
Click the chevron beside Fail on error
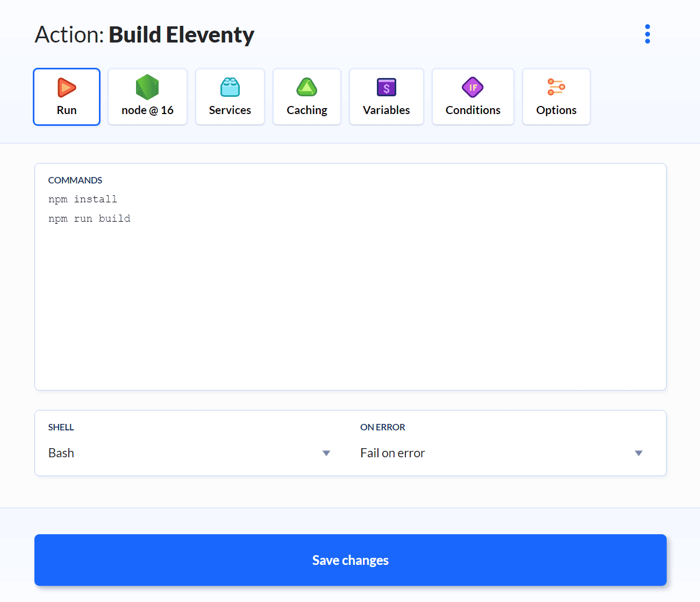coord(639,453)
